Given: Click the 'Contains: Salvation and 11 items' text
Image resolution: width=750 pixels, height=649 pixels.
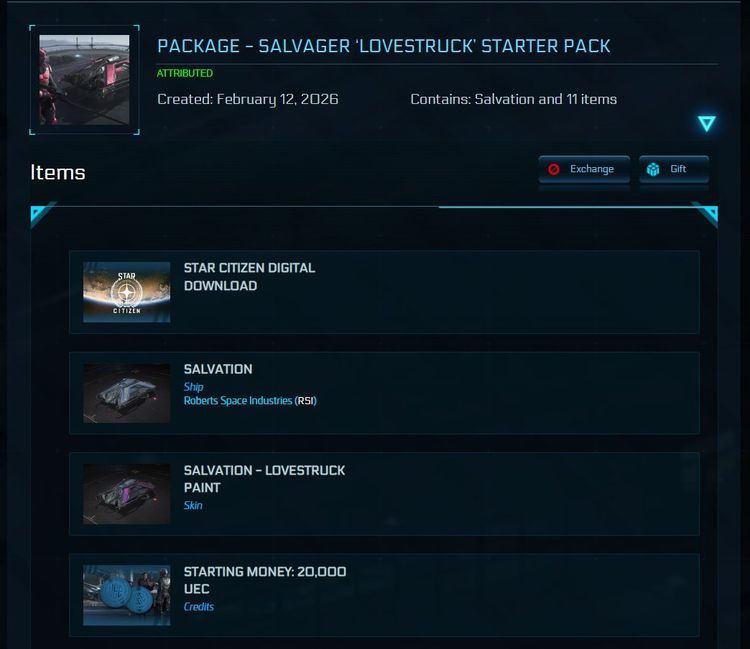Looking at the screenshot, I should (513, 99).
